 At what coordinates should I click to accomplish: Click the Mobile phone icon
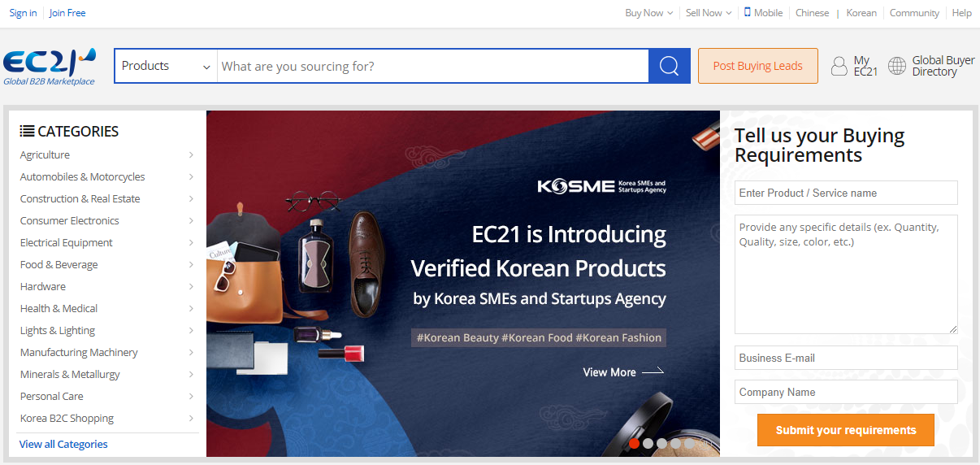tap(748, 12)
